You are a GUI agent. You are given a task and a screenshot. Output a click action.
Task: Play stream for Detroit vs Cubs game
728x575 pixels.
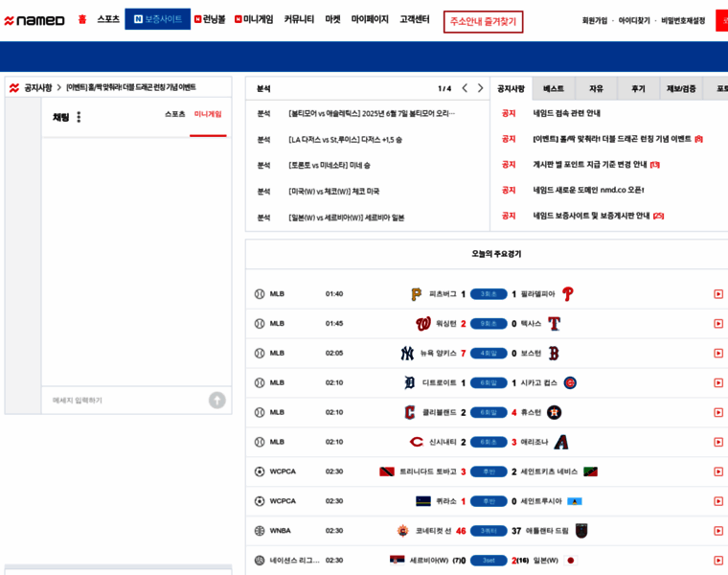point(718,382)
